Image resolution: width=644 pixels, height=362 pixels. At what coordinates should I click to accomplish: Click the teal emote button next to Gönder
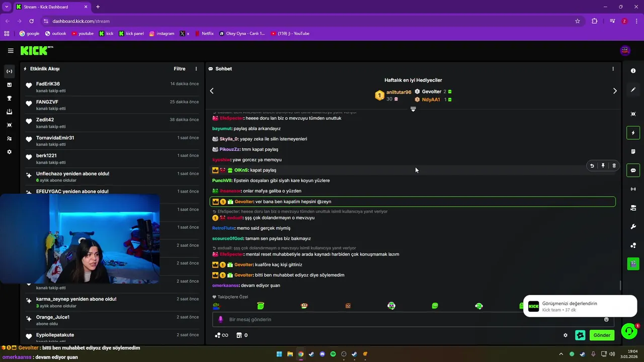tap(580, 335)
